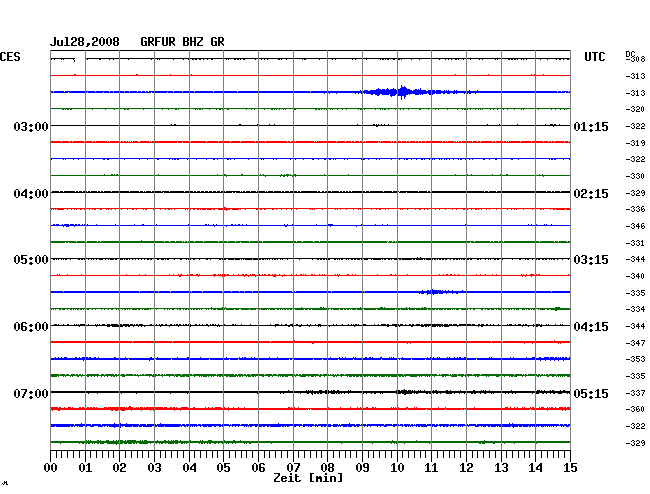The height and width of the screenshot is (494, 650).
Task: Click the DC offset value -330
Action: [x=635, y=176]
